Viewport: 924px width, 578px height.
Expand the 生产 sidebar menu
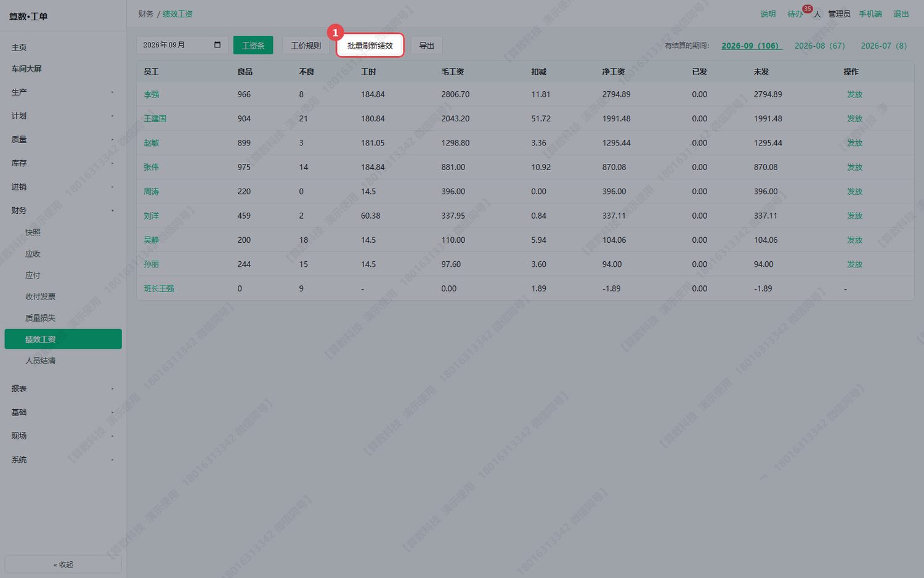63,92
